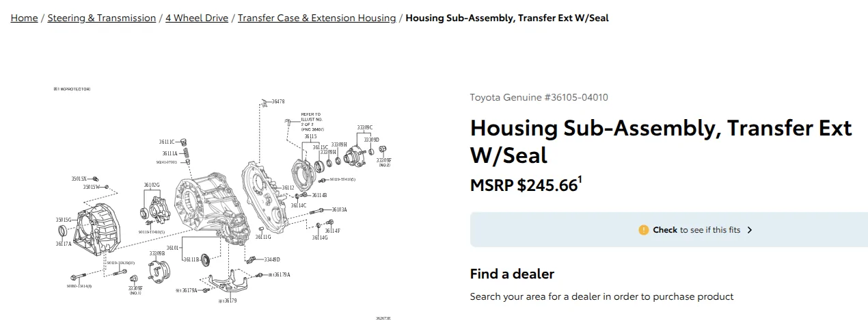Select part number 33449D in diagram

click(x=272, y=259)
